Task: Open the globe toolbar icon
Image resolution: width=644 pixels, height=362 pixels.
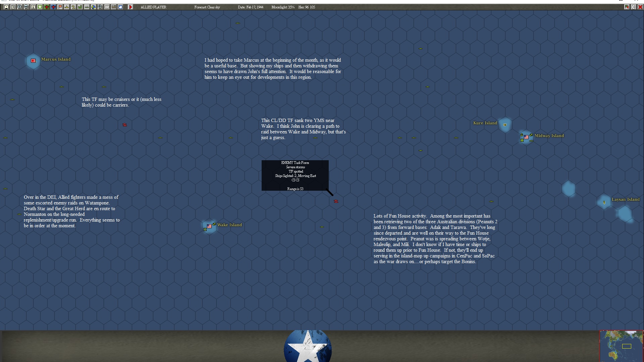Action: click(94, 7)
